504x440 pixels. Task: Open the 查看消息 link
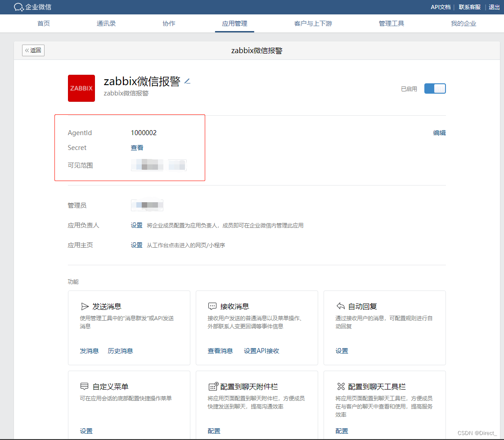coord(220,351)
